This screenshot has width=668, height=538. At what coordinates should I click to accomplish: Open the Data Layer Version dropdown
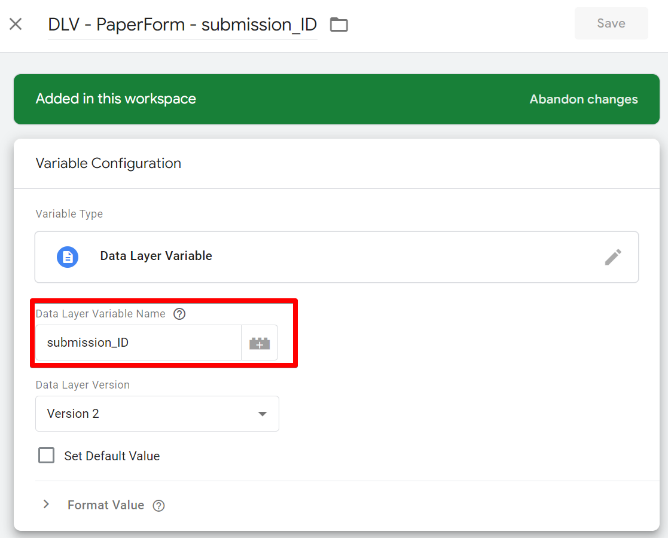[156, 414]
